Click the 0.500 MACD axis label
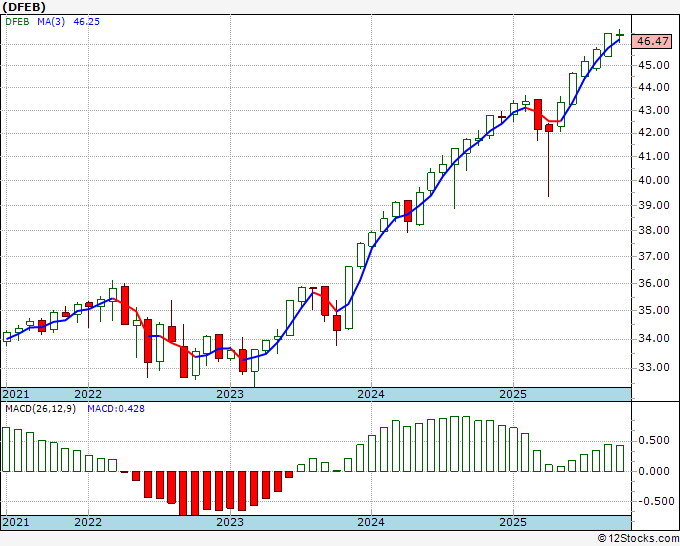Viewport: 680px width, 546px height. click(654, 441)
